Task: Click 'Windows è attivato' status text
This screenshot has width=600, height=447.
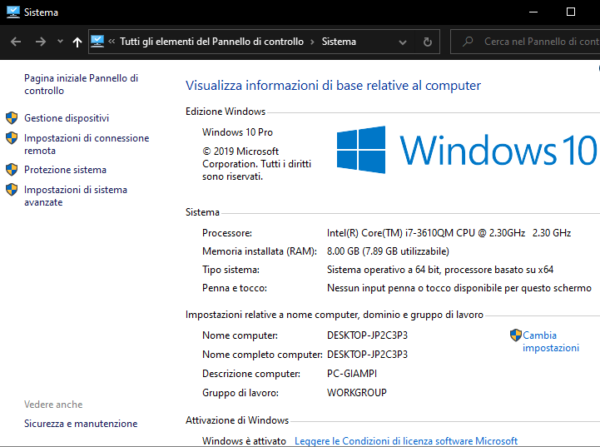Action: coord(244,441)
